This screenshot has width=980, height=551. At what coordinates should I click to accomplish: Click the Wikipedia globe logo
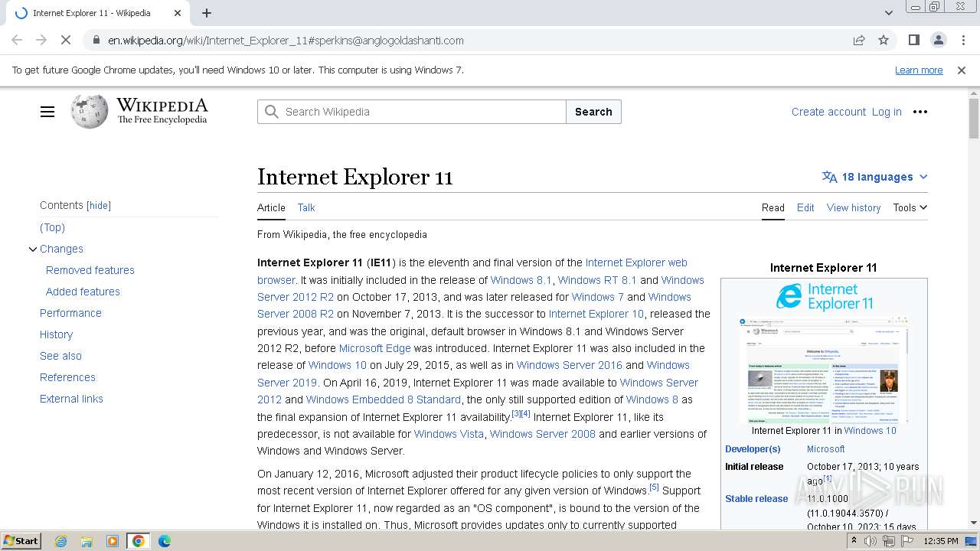tap(90, 112)
